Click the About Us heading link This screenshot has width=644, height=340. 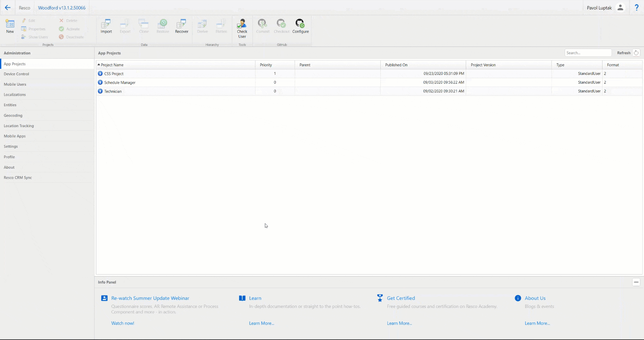click(535, 298)
